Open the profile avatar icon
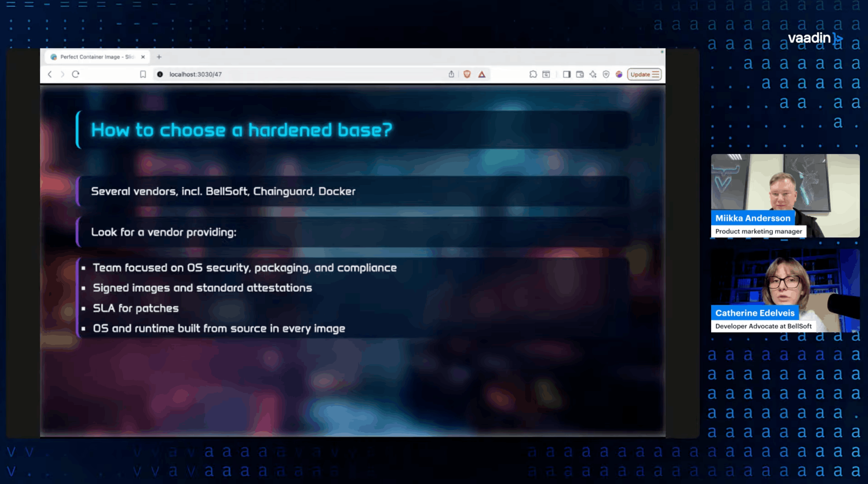Image resolution: width=868 pixels, height=484 pixels. (x=619, y=74)
